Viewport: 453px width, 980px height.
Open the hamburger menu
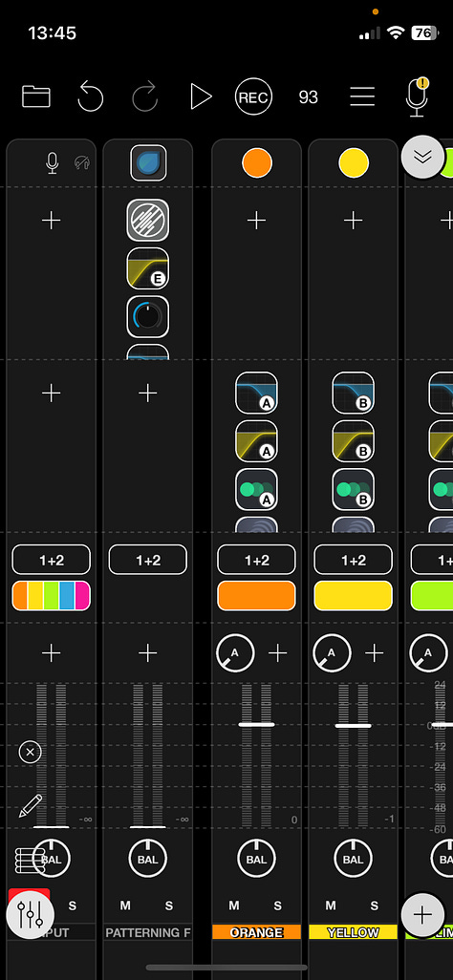(x=362, y=96)
